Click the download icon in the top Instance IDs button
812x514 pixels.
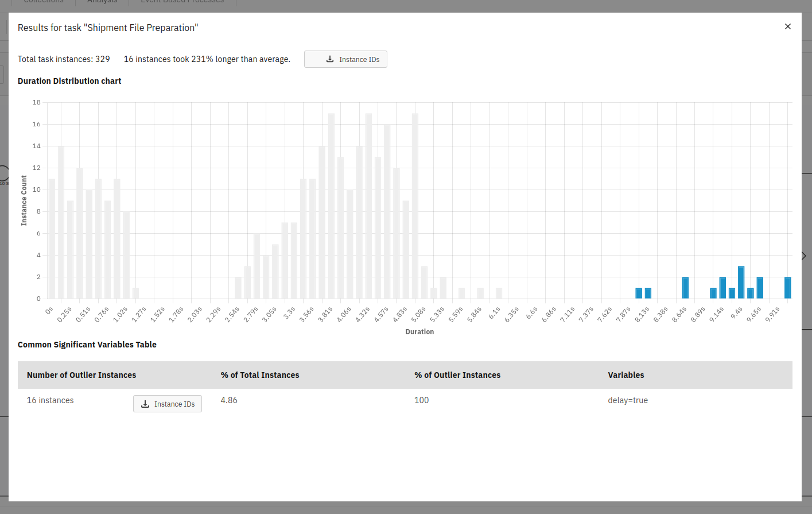click(x=330, y=59)
